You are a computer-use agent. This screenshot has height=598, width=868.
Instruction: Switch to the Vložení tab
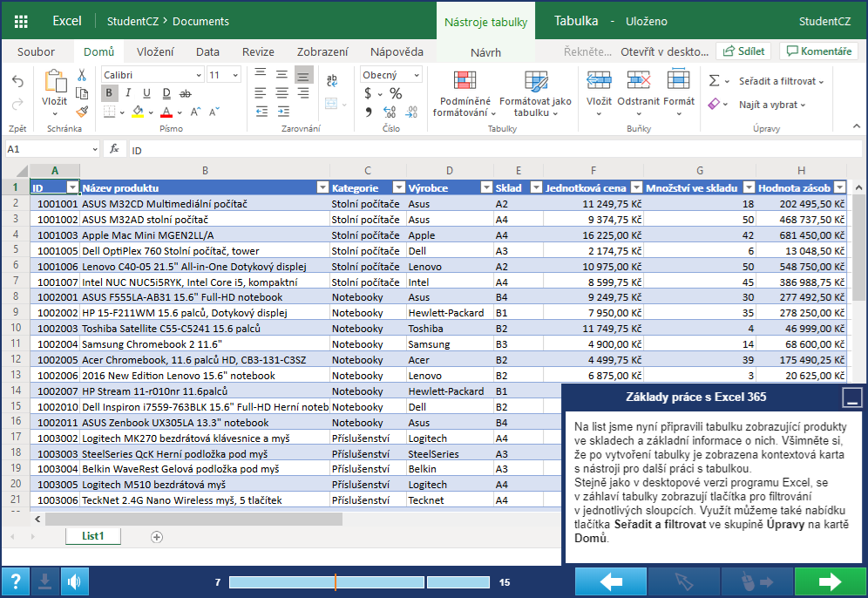(155, 51)
